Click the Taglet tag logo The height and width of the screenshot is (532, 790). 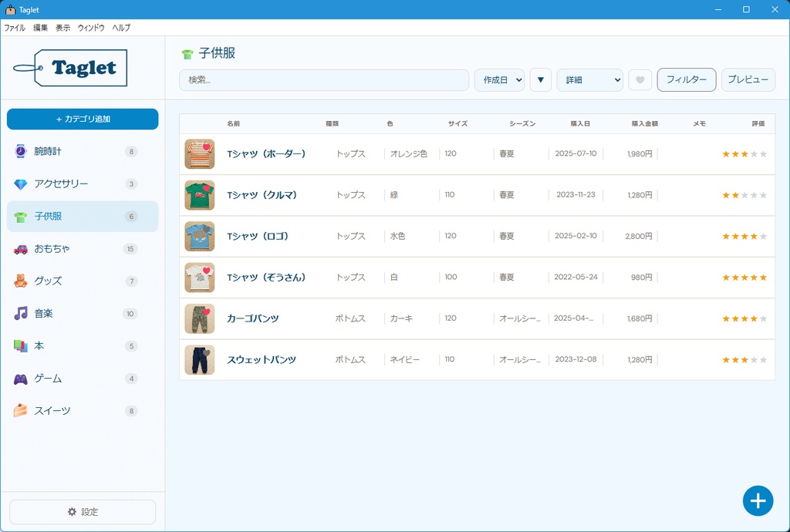coord(70,68)
